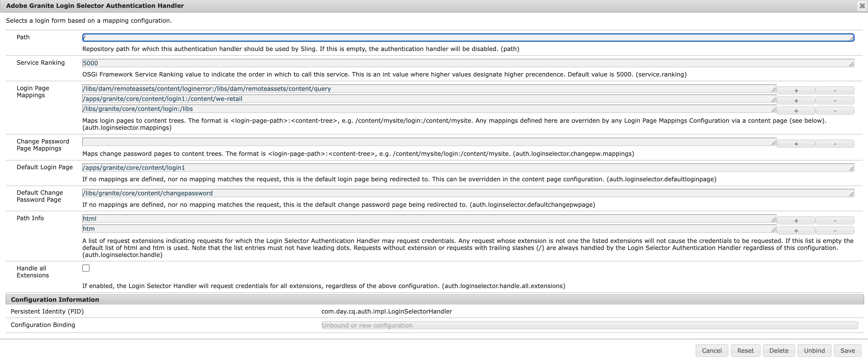This screenshot has width=868, height=362.
Task: Close the dialog with the X icon
Action: coord(862,6)
